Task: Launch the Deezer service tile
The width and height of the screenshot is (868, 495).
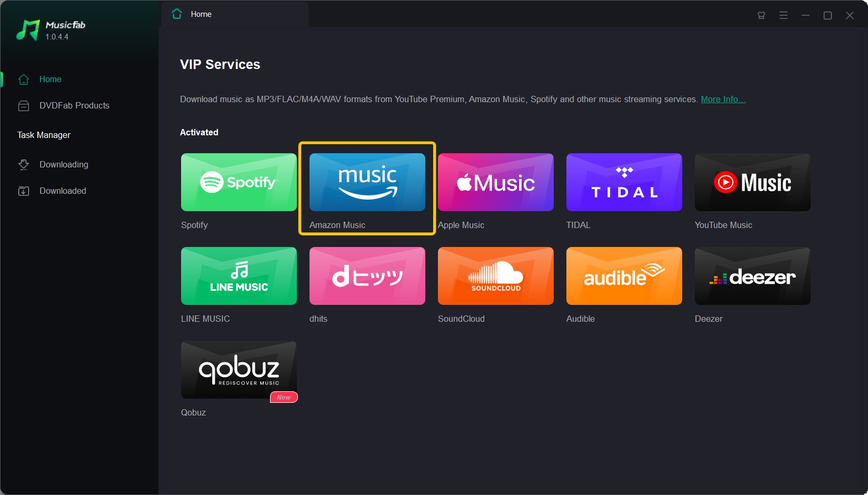Action: coord(752,276)
